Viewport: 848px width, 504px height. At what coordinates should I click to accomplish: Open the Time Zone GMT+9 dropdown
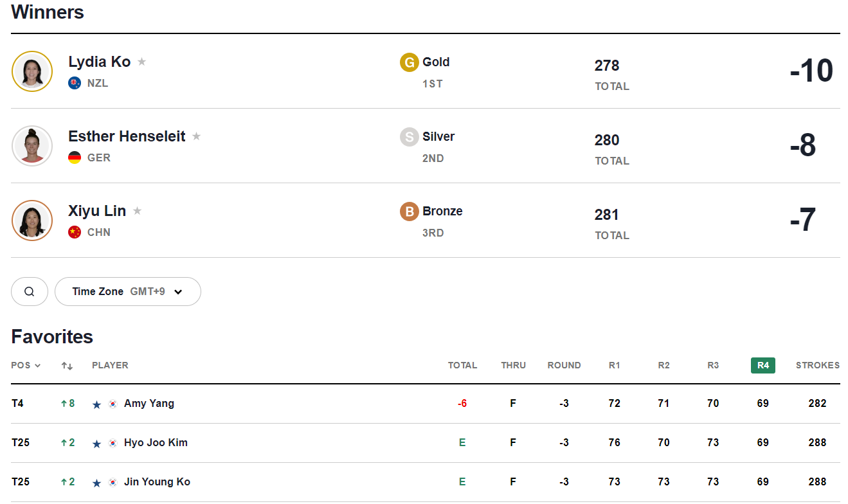(x=128, y=291)
